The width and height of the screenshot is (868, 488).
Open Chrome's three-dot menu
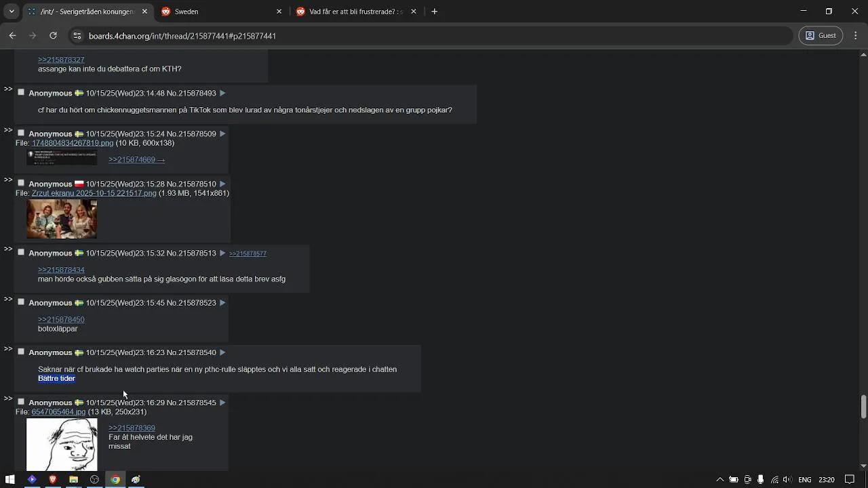point(854,36)
